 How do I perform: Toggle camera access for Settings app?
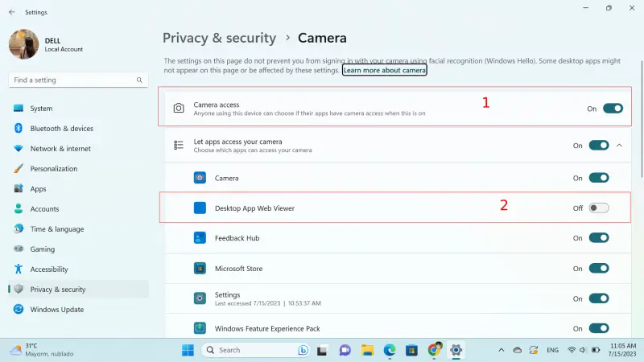click(599, 298)
